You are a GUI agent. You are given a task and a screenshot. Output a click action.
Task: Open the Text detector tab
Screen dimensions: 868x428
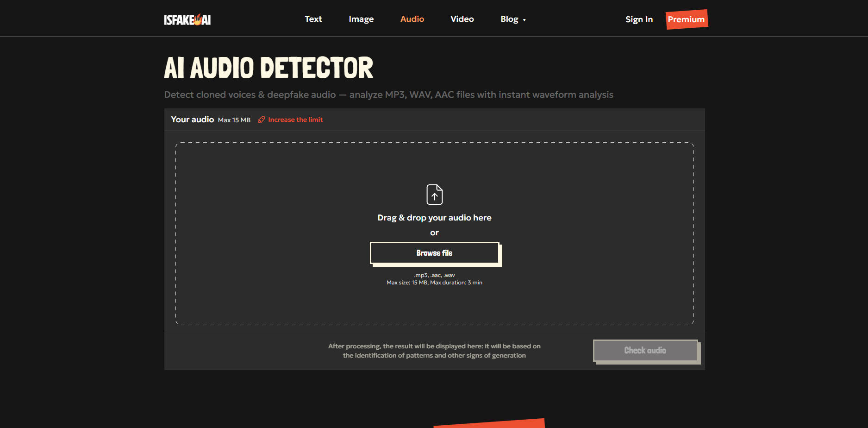(x=313, y=19)
